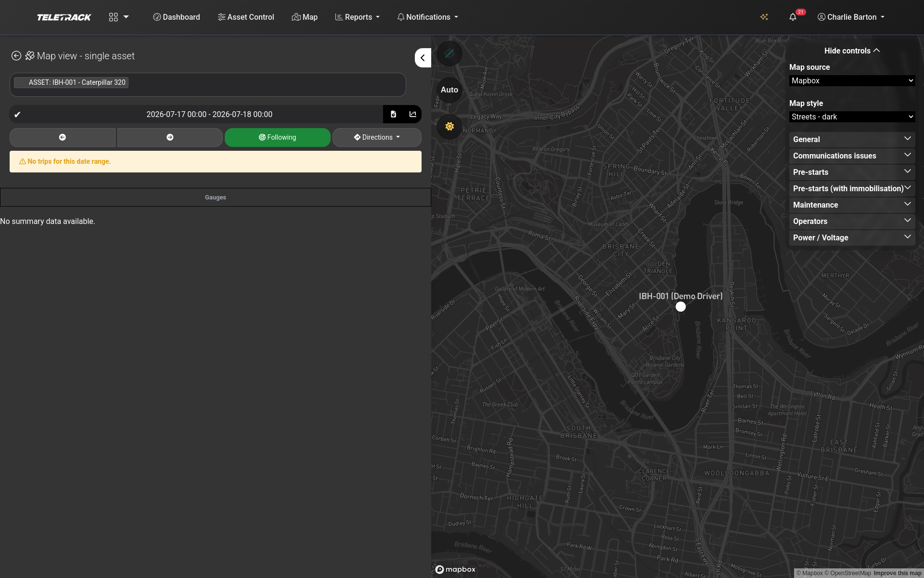Toggle the sun brightness map button

[x=449, y=127]
